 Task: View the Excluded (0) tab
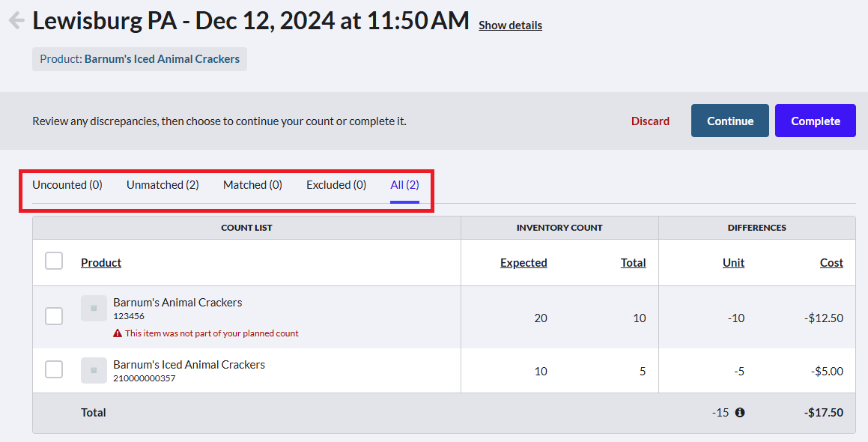click(x=336, y=185)
